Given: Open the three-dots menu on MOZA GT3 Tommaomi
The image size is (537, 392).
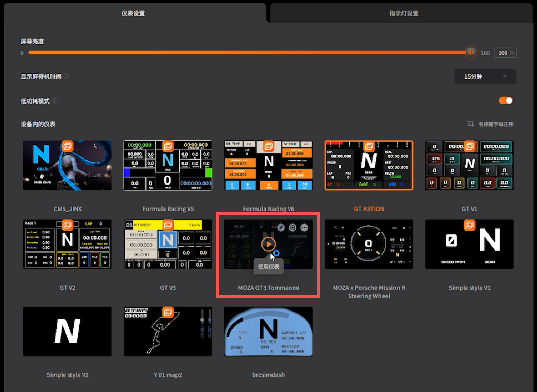Looking at the screenshot, I should point(304,228).
